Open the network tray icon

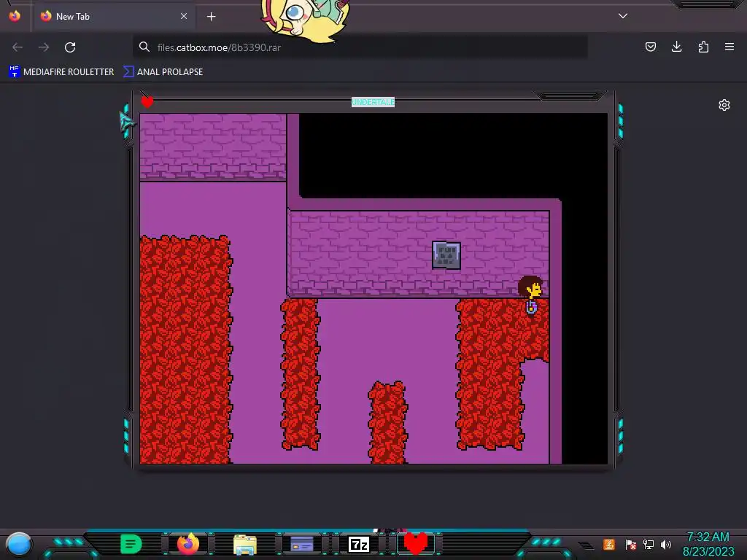tap(649, 544)
